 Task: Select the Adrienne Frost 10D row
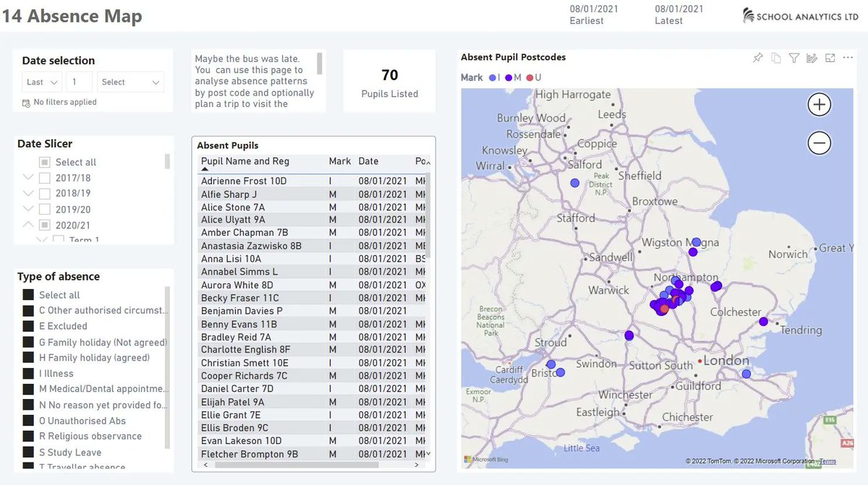click(311, 181)
